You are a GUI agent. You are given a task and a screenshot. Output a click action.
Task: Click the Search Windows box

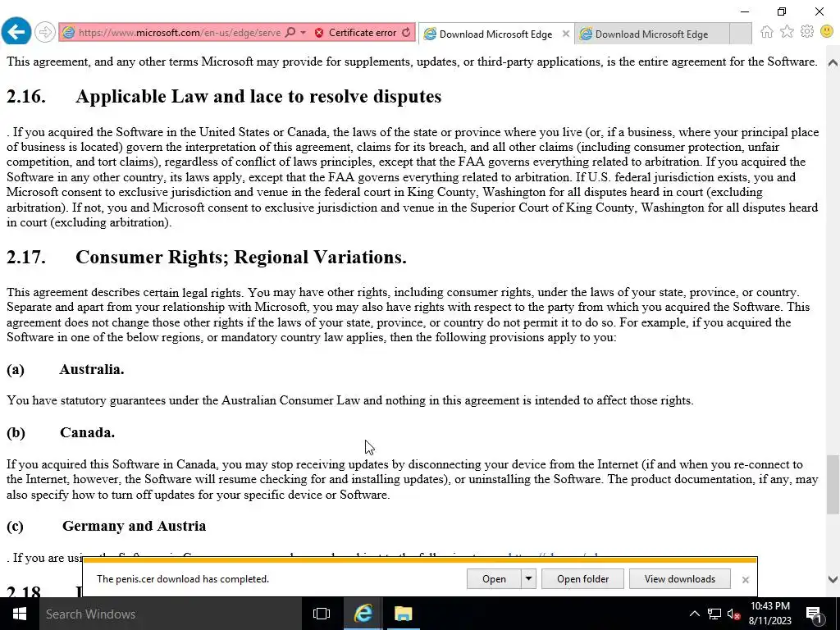(x=171, y=614)
